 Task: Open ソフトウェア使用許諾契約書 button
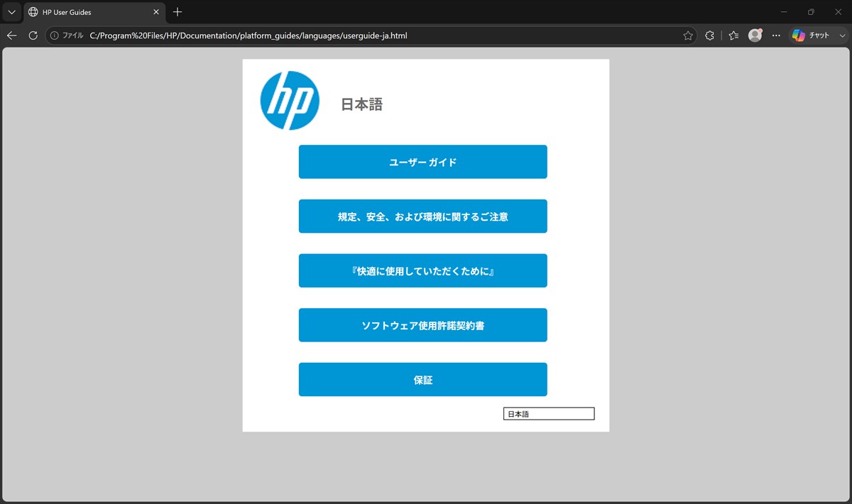pos(422,325)
